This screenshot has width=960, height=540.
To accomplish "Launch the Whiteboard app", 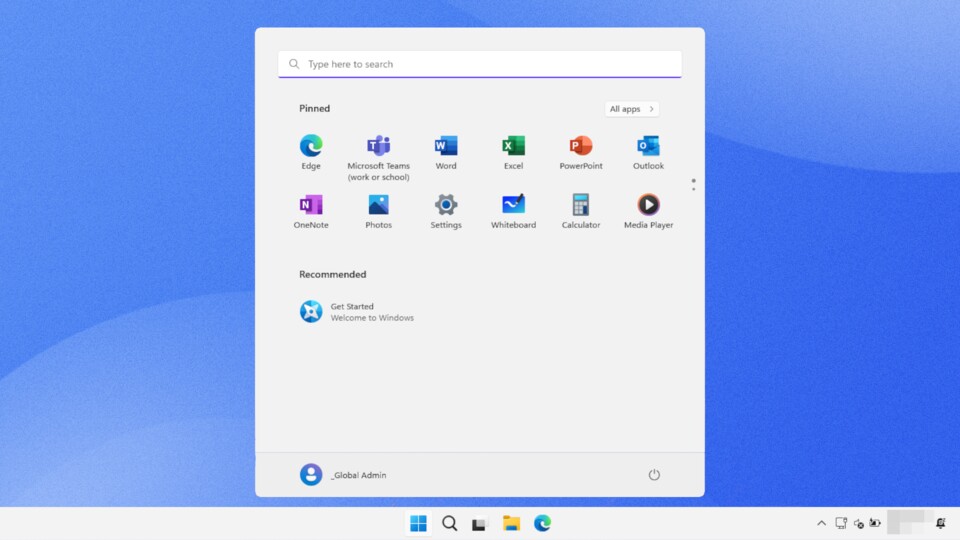I will (x=513, y=211).
